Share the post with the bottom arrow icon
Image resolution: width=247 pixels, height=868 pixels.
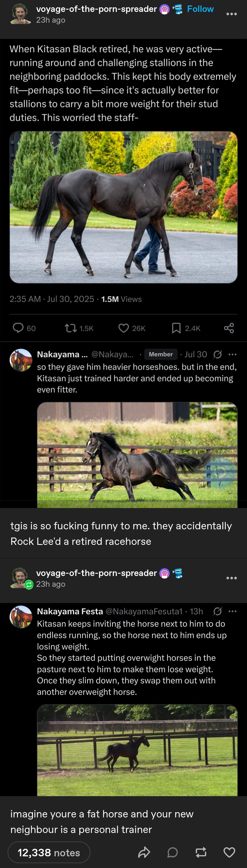click(144, 852)
